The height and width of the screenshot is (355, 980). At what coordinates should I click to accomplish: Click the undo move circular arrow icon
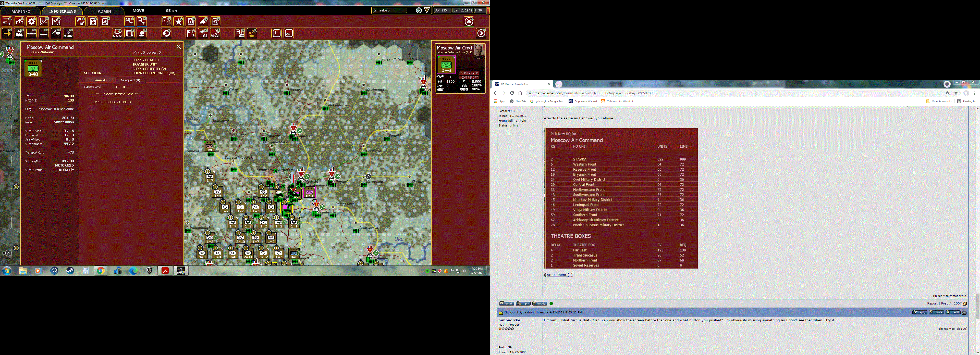click(x=166, y=33)
